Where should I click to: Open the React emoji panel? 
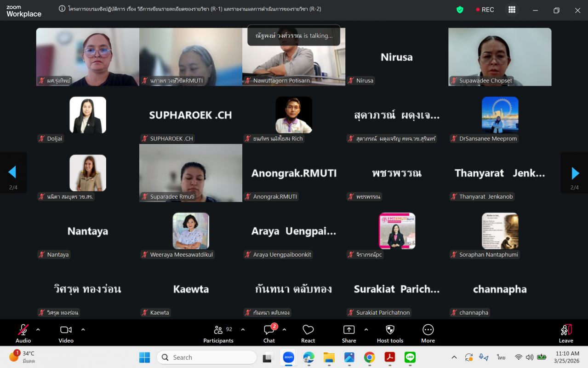[x=308, y=333]
